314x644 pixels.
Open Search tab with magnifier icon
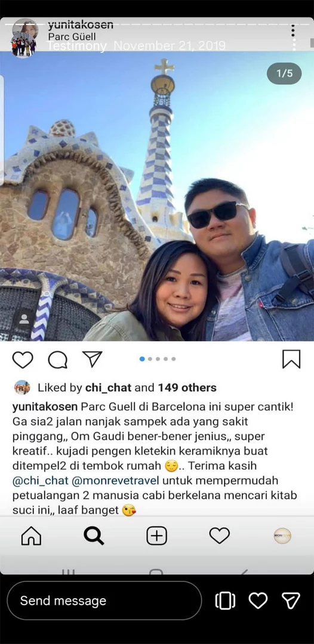94,536
